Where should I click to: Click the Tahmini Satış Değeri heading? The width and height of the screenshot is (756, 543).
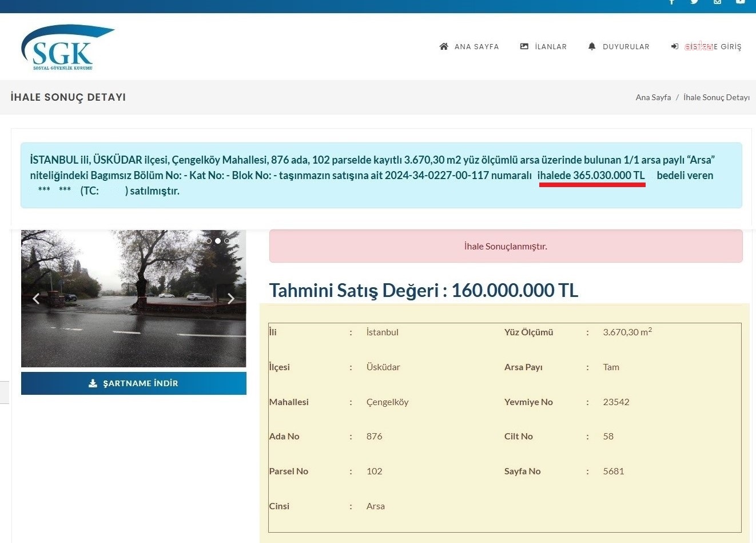[x=424, y=291]
